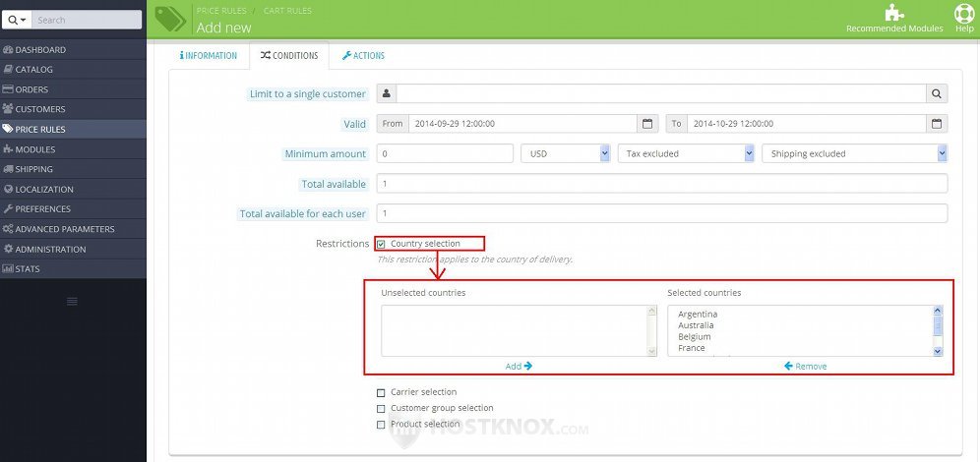
Task: Click Cart Rules breadcrumb link
Action: pos(287,11)
